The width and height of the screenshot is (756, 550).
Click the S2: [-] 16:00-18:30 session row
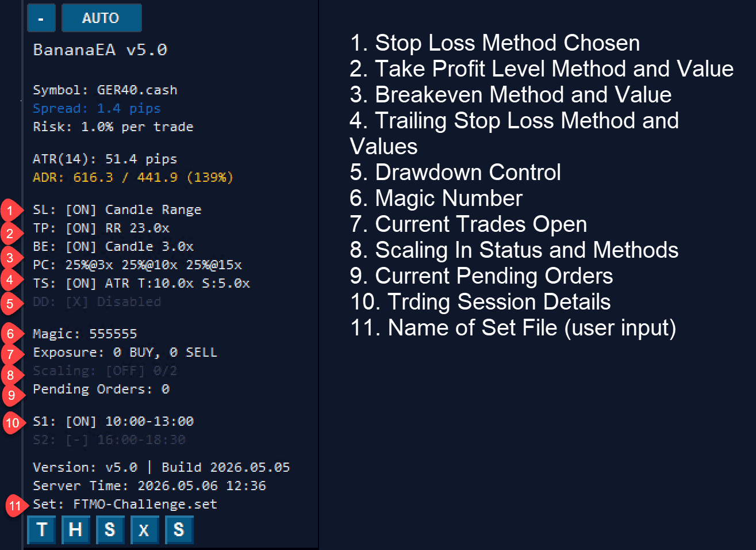pos(109,440)
